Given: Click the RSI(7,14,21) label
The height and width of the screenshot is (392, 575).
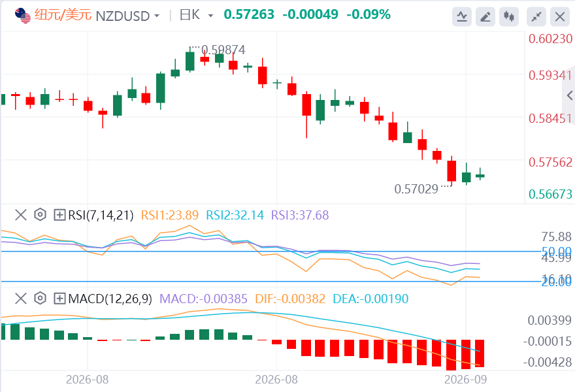Looking at the screenshot, I should coord(101,215).
